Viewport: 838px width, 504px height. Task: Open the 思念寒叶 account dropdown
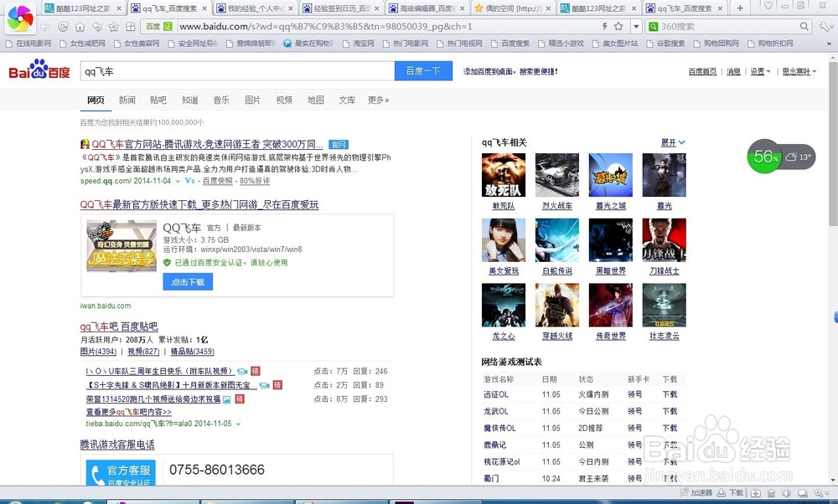(799, 71)
